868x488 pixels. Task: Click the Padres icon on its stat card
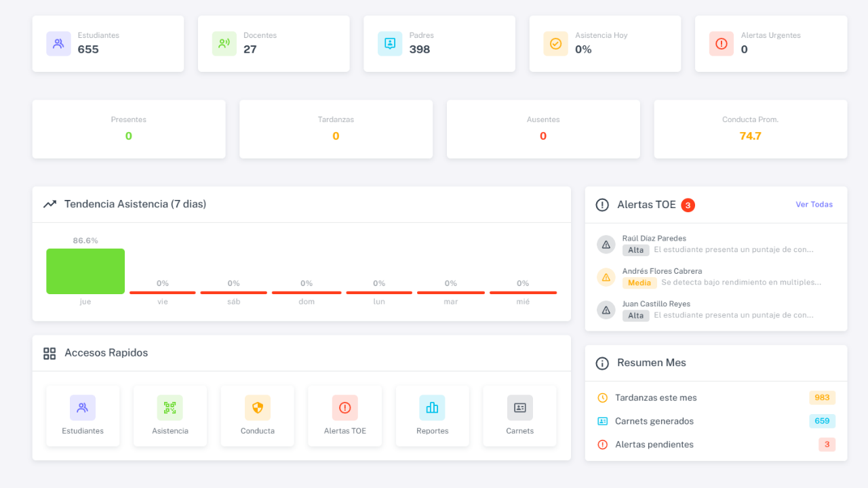(x=389, y=43)
